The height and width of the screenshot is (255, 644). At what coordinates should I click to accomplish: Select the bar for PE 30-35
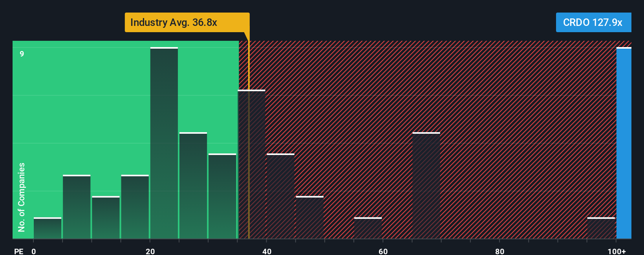[222, 196]
